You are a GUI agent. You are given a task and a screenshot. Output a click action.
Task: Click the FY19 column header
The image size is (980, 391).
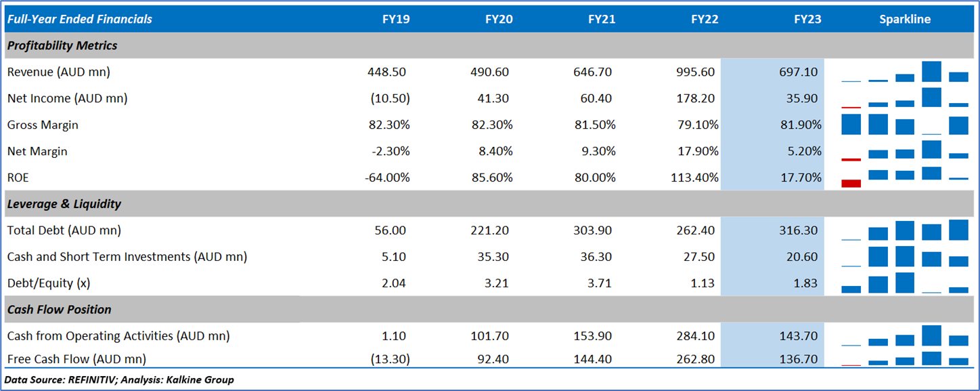pos(395,19)
